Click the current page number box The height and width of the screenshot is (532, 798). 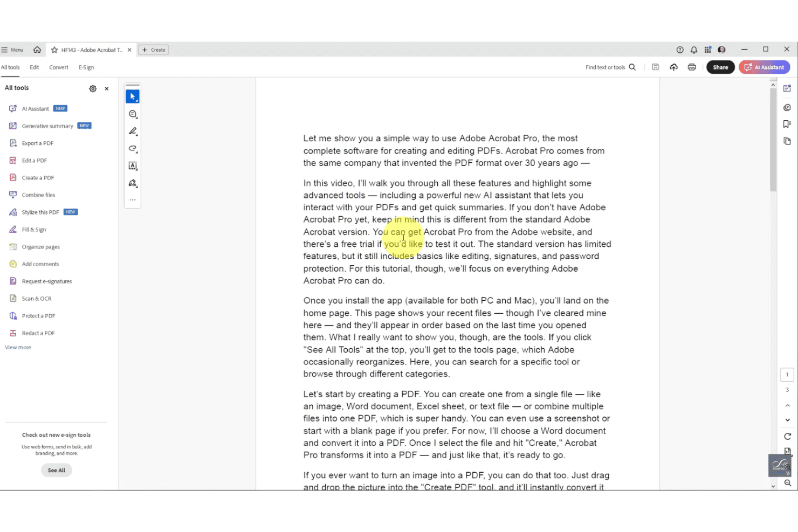click(x=787, y=375)
